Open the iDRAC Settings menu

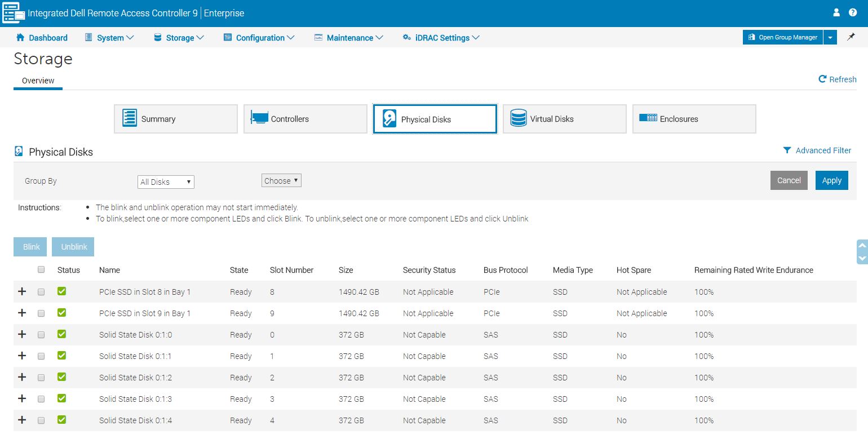pos(441,38)
